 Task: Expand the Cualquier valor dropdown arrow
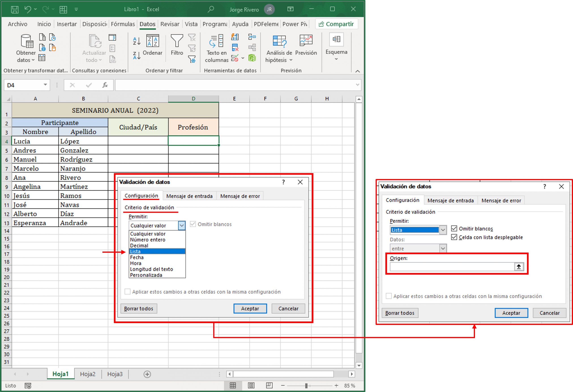pos(182,225)
